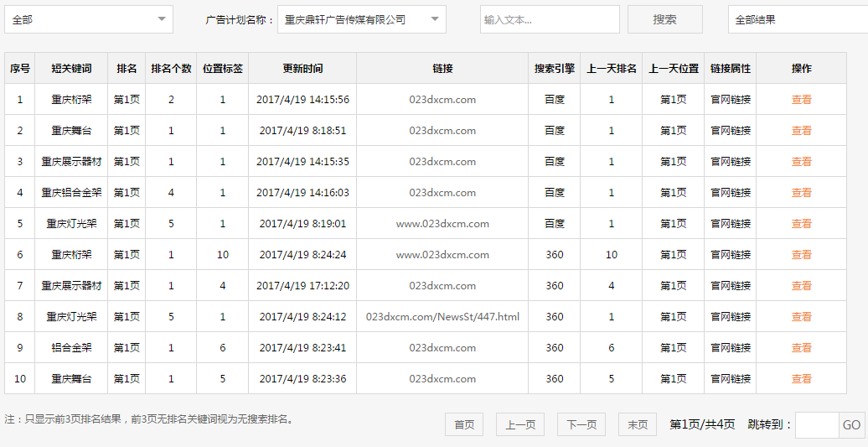Go to 首页 first page

click(464, 425)
